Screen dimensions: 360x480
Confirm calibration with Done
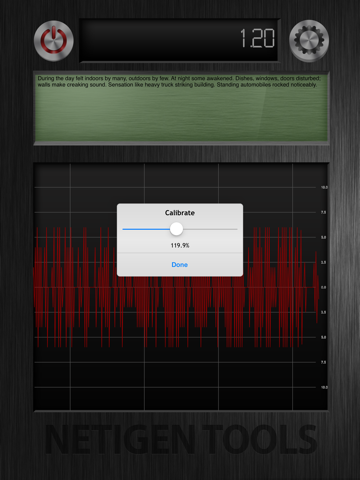coord(180,265)
